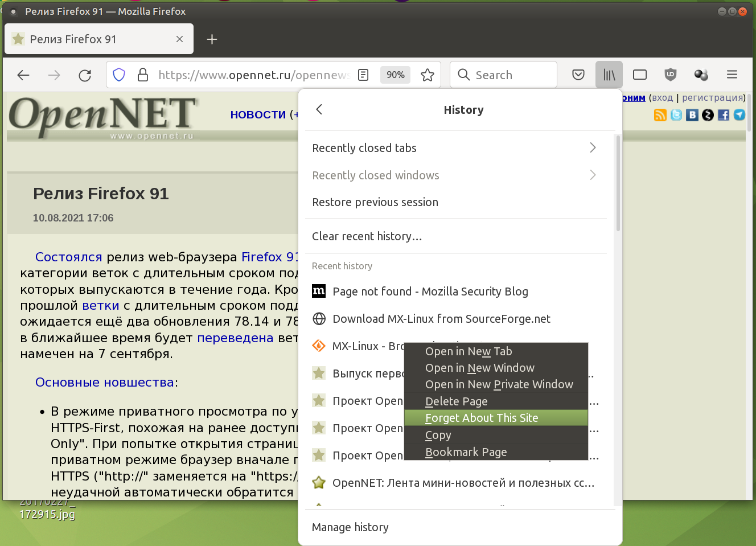The width and height of the screenshot is (756, 546).
Task: Click the tracking protection shield icon
Action: click(119, 75)
